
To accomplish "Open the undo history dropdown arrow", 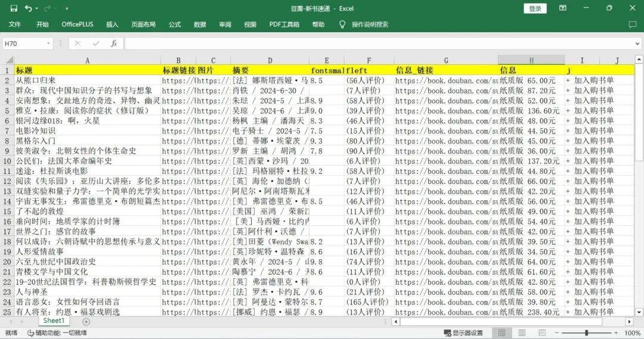I will 37,8.
